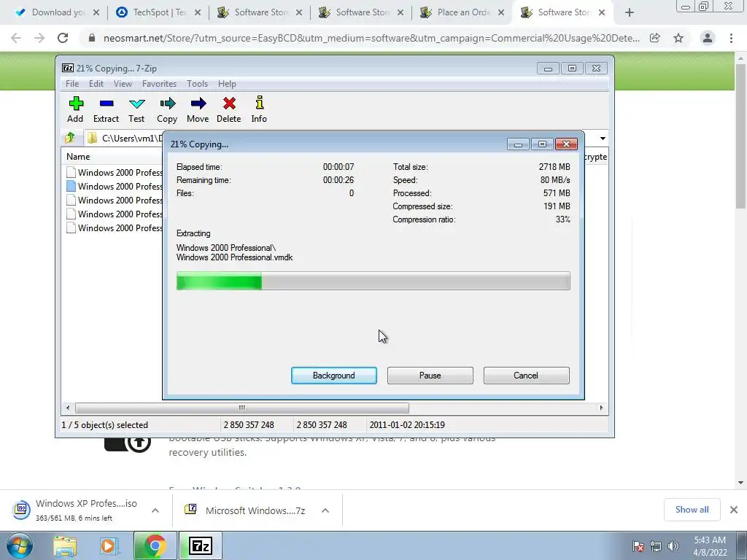This screenshot has height=560, width=747.
Task: Click the Extract toolbar icon
Action: point(106,109)
